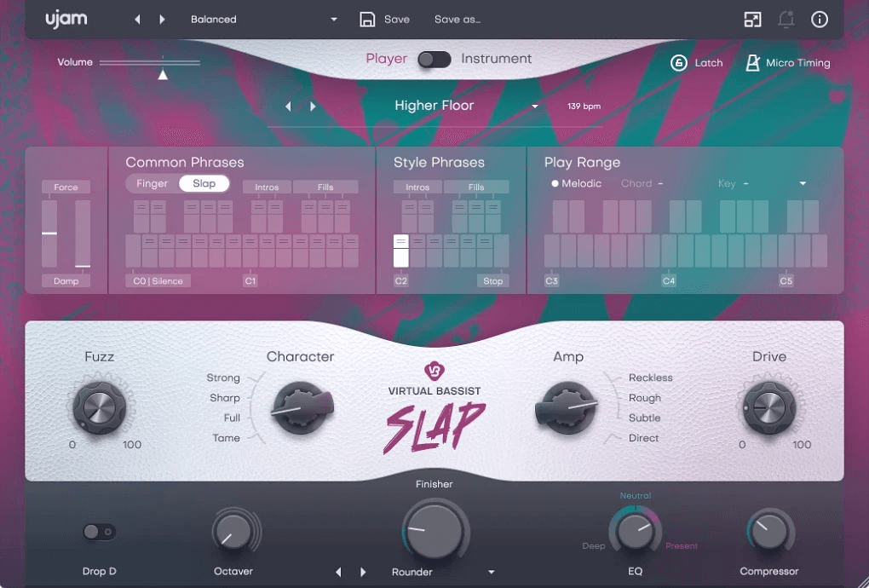Select Instrument mode label
This screenshot has width=869, height=588.
click(x=496, y=59)
